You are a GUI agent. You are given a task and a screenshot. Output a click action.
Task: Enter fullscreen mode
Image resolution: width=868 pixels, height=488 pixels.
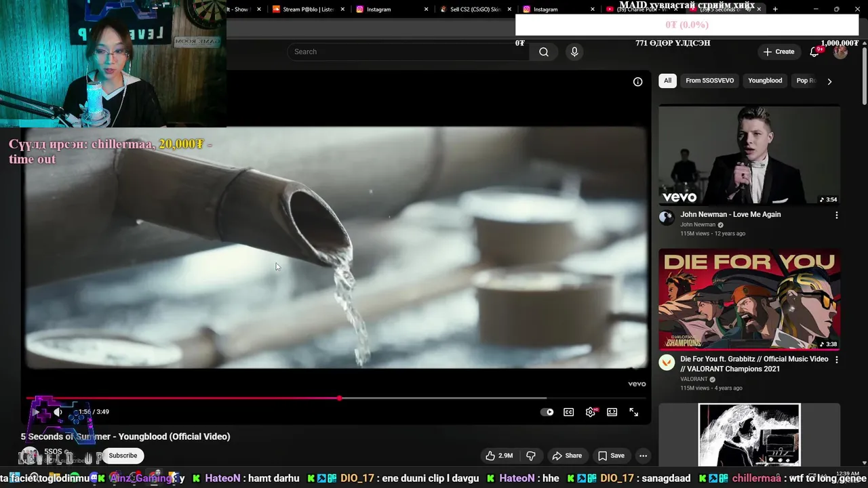633,412
